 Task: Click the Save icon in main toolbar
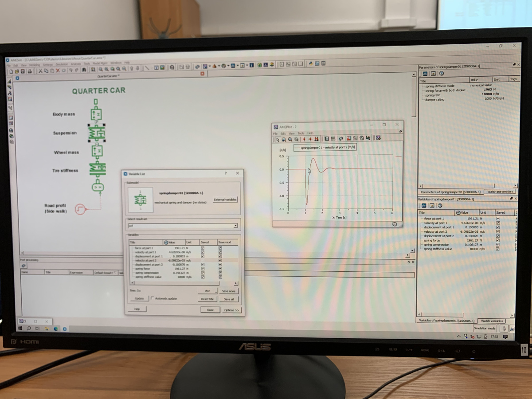tap(23, 70)
